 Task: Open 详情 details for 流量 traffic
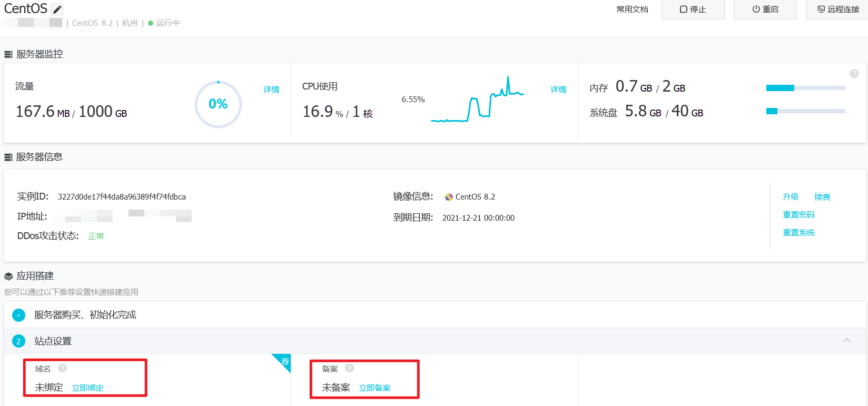[x=271, y=90]
